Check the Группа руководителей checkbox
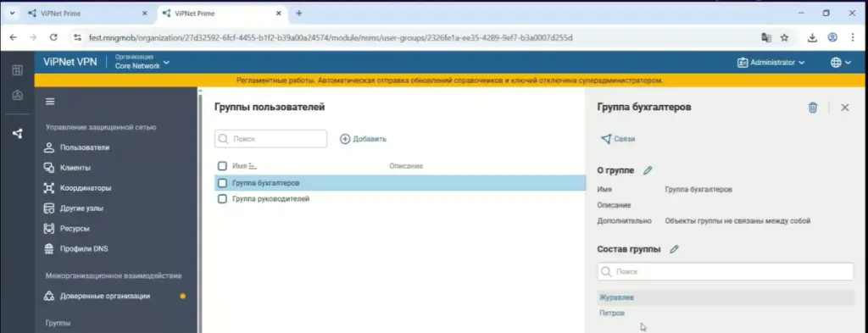The image size is (868, 333). 222,198
